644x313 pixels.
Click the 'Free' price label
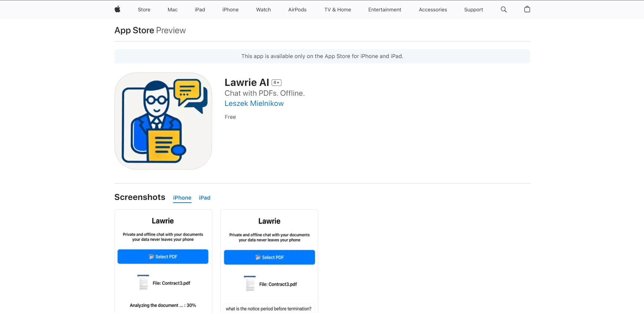coord(230,117)
